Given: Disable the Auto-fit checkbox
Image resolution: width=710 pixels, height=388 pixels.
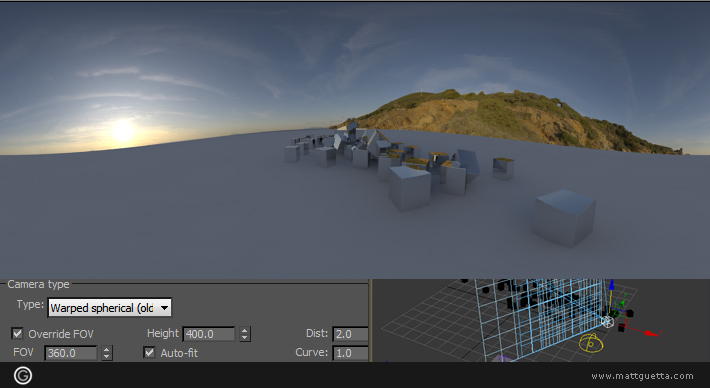Looking at the screenshot, I should click(149, 352).
